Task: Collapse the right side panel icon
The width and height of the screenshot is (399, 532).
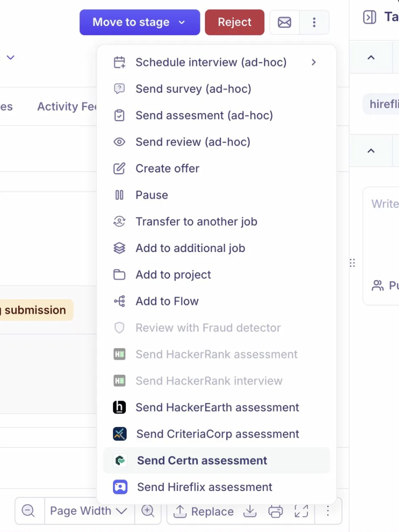Action: coord(369,18)
